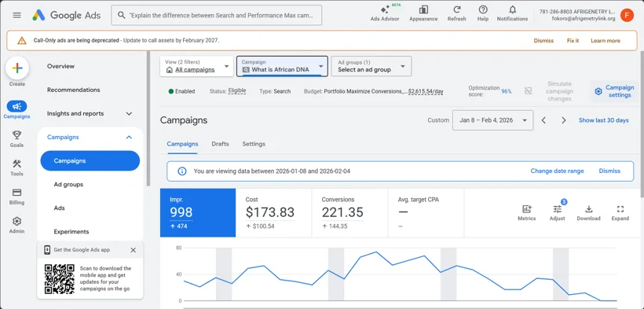Image resolution: width=644 pixels, height=309 pixels.
Task: Click the Create plus button
Action: pos(17,68)
